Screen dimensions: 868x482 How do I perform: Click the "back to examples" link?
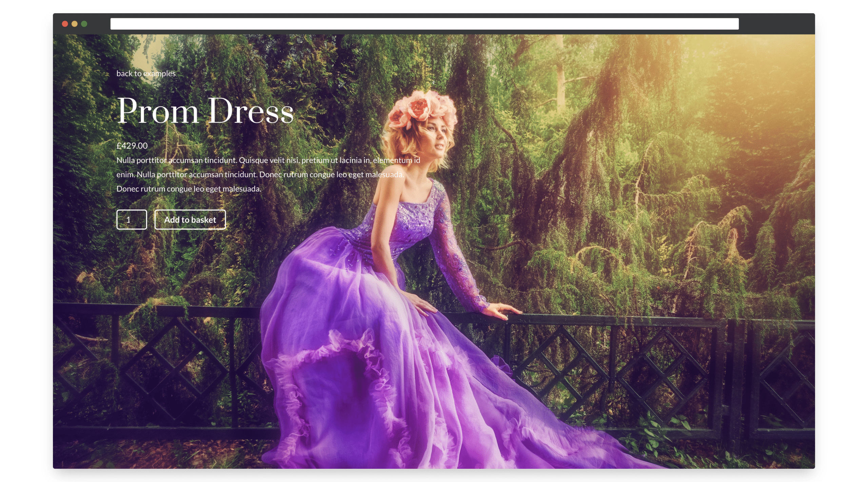[146, 73]
